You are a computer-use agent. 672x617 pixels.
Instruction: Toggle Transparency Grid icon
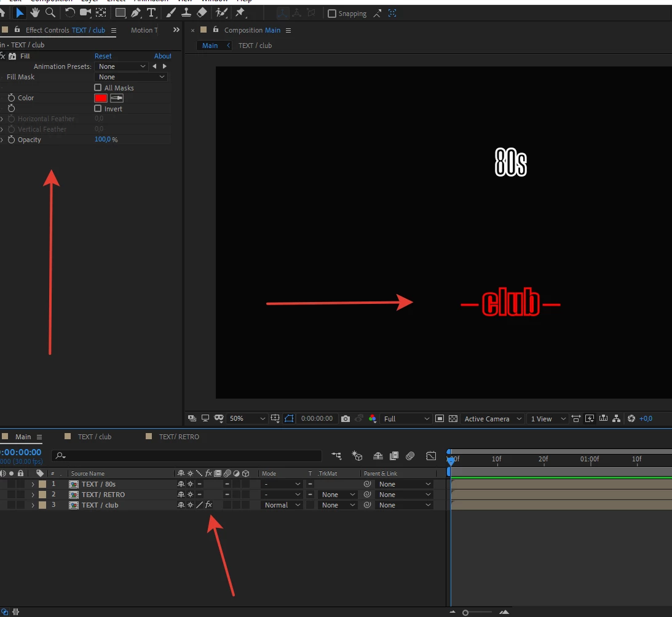453,418
